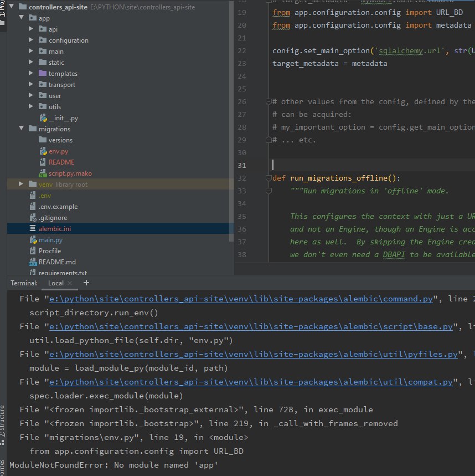Click the README.md markdown file icon
Image resolution: width=475 pixels, height=476 pixels.
(x=33, y=262)
